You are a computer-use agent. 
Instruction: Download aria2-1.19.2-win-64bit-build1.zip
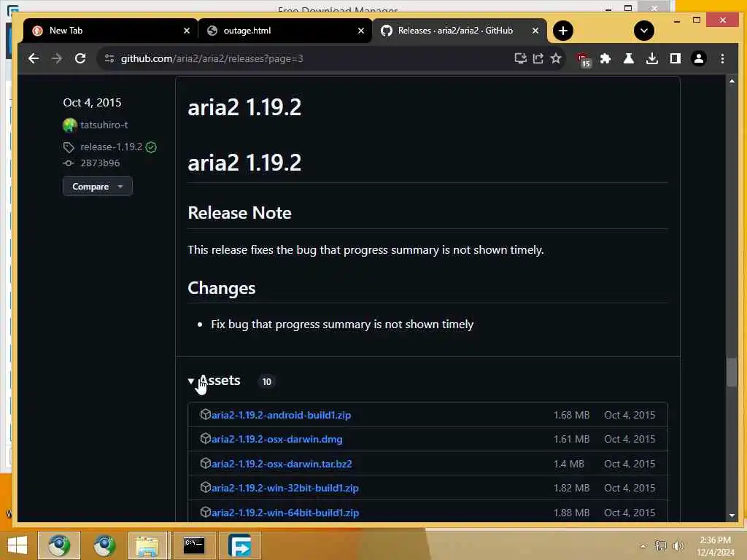285,513
